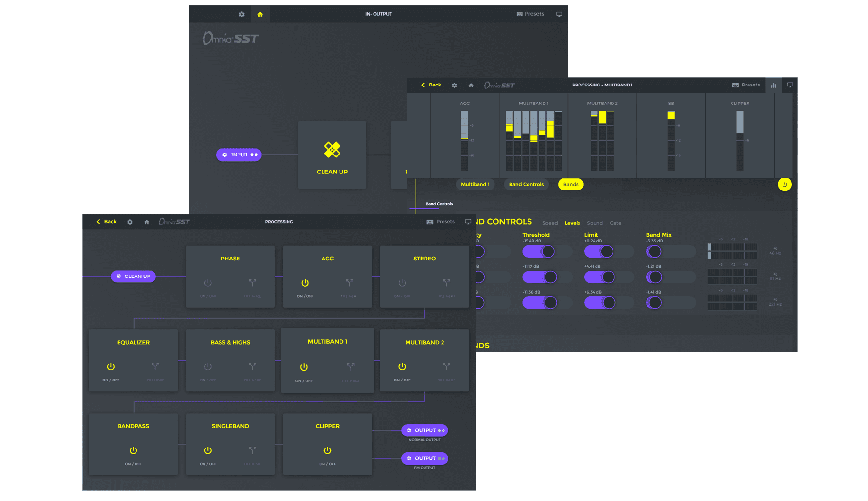Adjust Limit slider at +4.41 dB

(x=609, y=277)
